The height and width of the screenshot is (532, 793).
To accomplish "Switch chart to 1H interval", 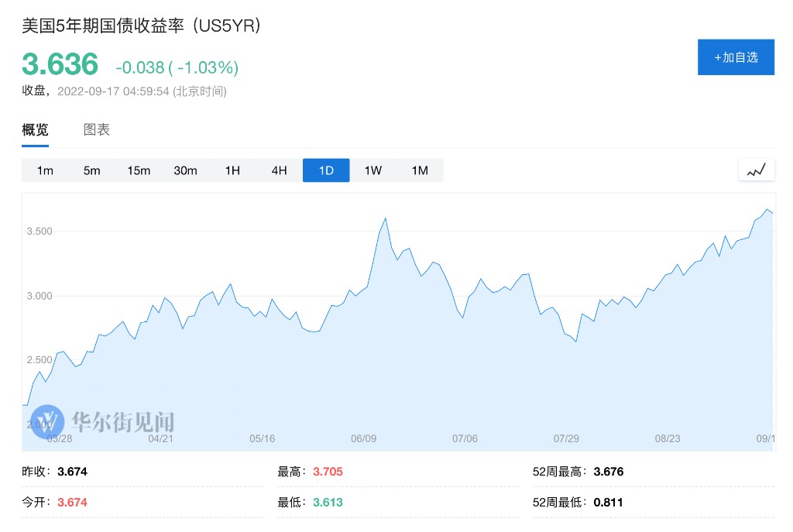I will tap(232, 170).
